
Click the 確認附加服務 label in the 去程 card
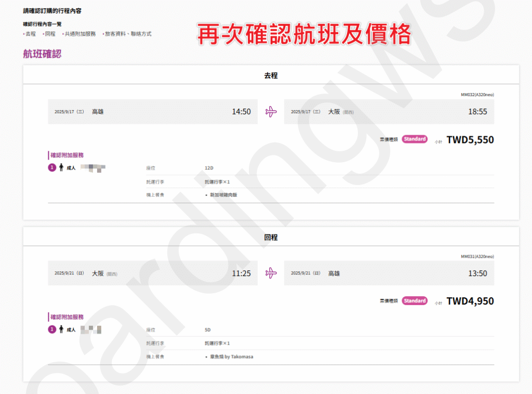point(67,155)
